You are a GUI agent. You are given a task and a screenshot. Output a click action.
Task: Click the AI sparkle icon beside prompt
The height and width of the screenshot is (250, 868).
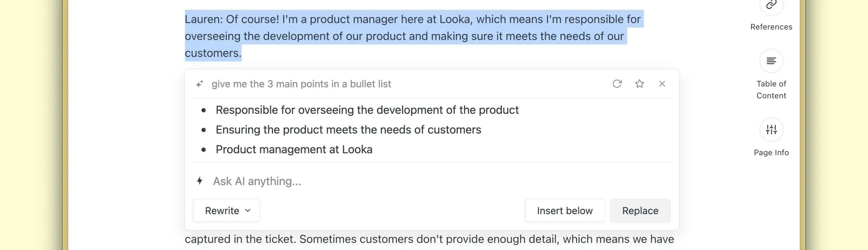point(199,84)
